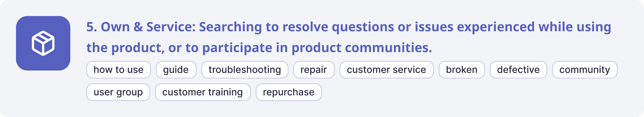This screenshot has height=117, width=644.
Task: Open the "community" keyword tag
Action: click(585, 70)
